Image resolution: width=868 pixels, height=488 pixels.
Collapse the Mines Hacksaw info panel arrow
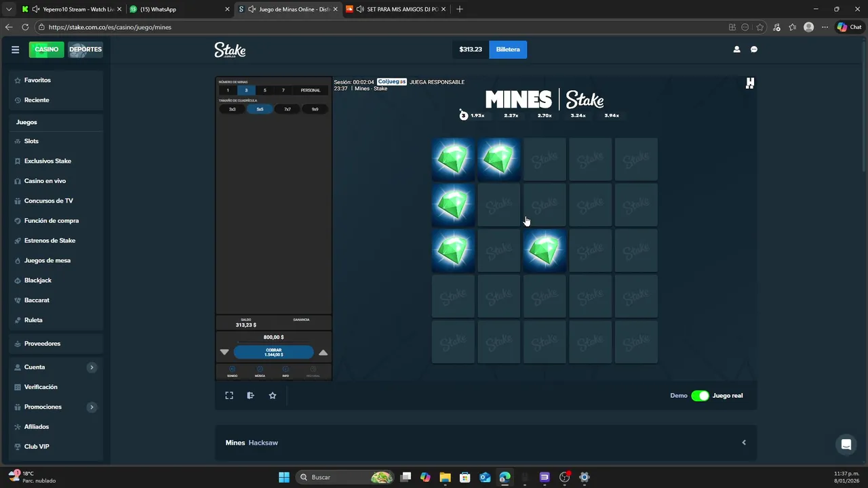click(x=744, y=443)
